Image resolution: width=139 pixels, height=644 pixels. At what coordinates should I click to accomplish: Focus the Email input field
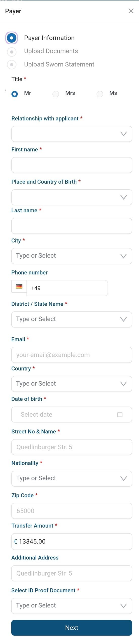(72, 355)
